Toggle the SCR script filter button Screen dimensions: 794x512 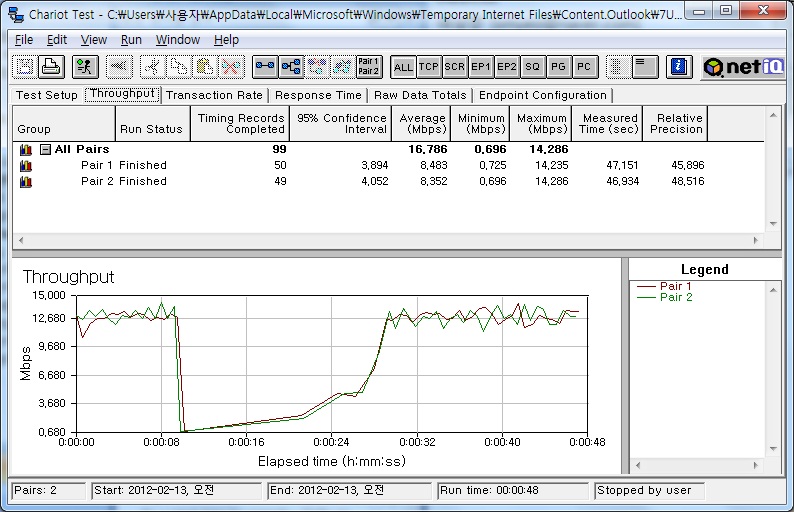(455, 67)
